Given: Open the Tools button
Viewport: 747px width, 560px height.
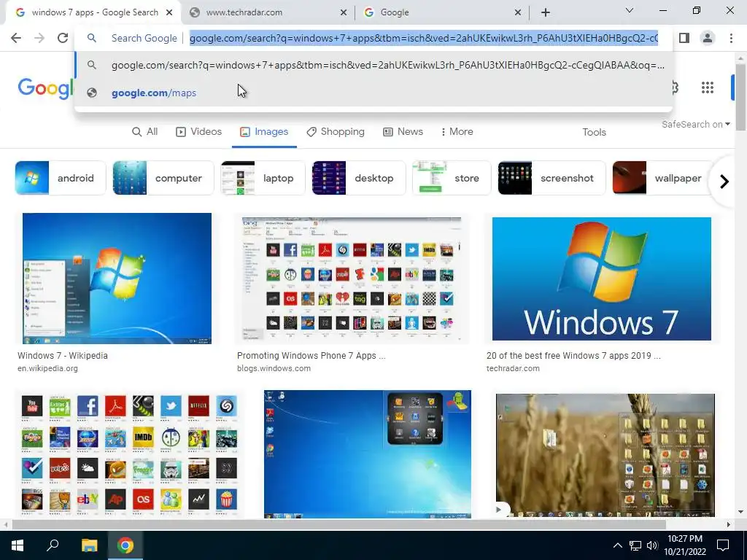Looking at the screenshot, I should 594,133.
